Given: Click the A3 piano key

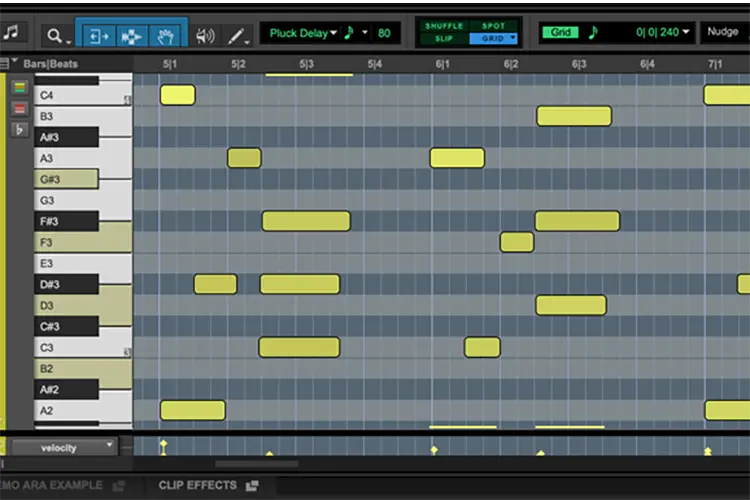Looking at the screenshot, I should click(x=83, y=158).
